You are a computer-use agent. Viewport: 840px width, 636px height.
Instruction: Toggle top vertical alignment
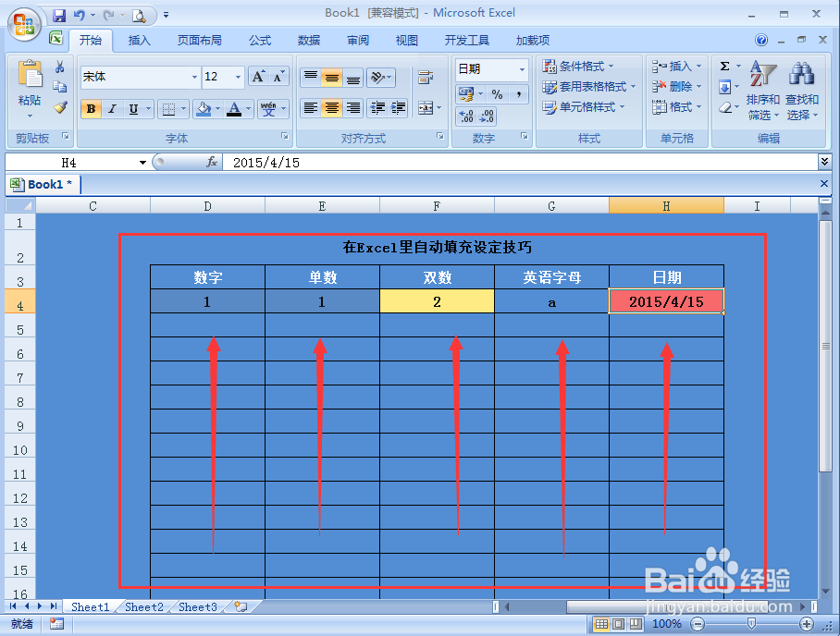coord(311,77)
